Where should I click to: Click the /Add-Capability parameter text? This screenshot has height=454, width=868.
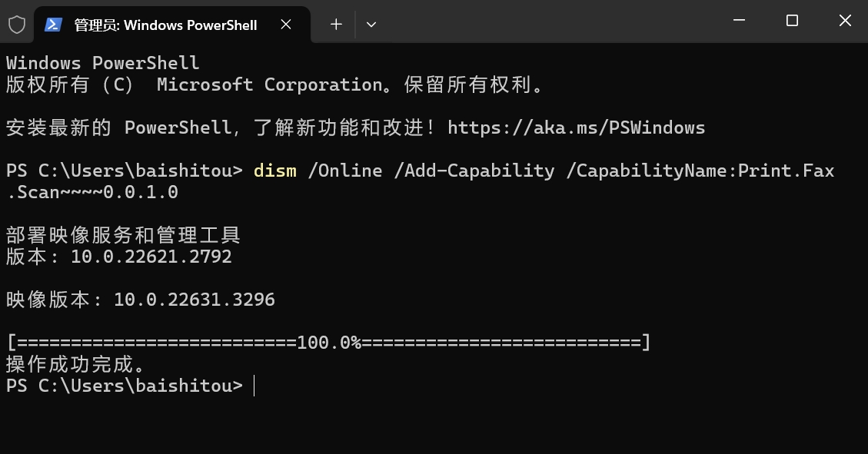coord(474,171)
